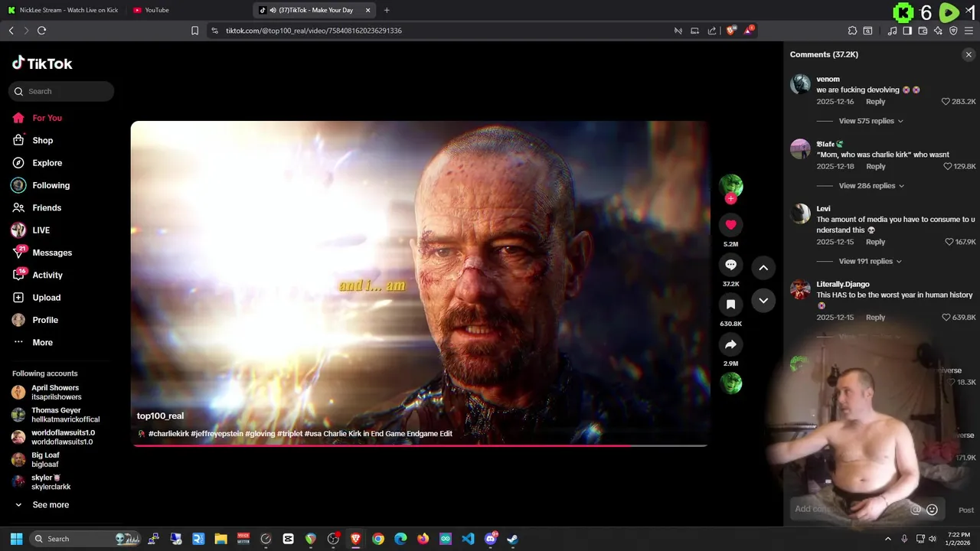This screenshot has height=551, width=980.
Task: Open Brave Shields lion icon
Action: (x=731, y=31)
